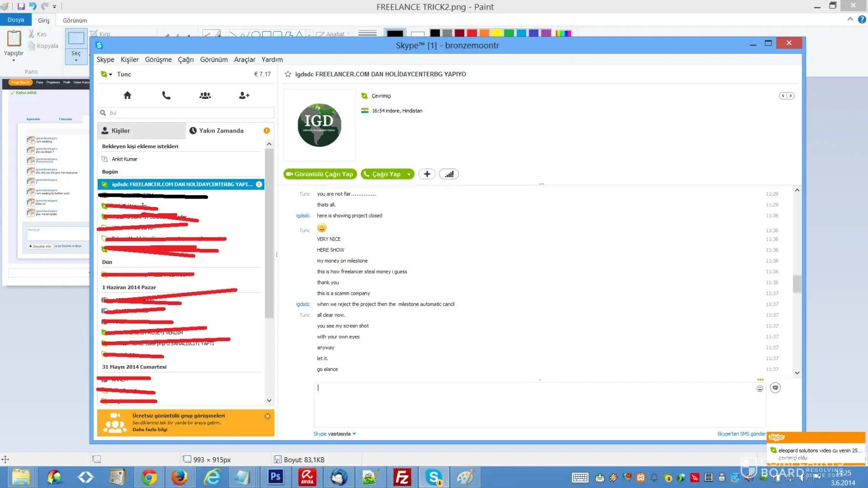Click the Paint Yapıştır clipboard icon
This screenshot has width=868, height=488.
(x=14, y=38)
